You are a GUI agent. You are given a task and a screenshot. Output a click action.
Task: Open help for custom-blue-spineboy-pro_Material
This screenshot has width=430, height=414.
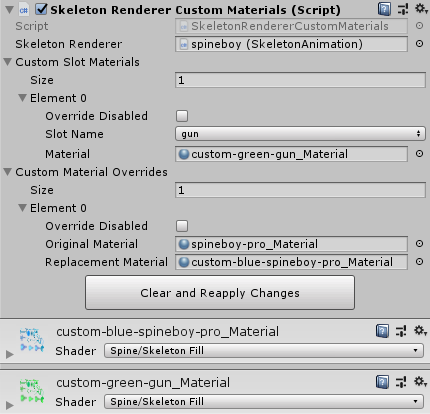[382, 331]
